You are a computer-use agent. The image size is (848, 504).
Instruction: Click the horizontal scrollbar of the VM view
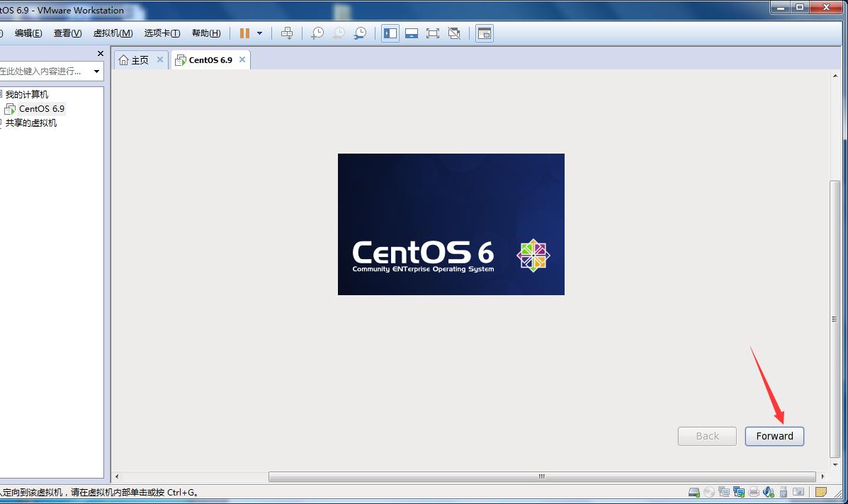tap(542, 476)
